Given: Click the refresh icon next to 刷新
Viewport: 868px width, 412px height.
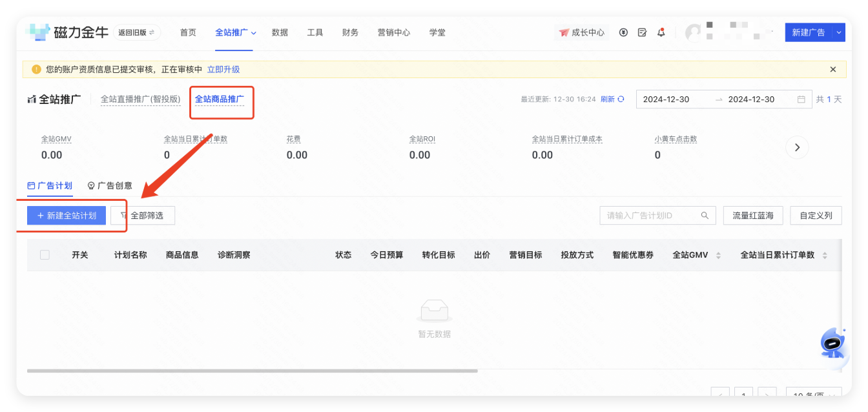Looking at the screenshot, I should [x=621, y=99].
